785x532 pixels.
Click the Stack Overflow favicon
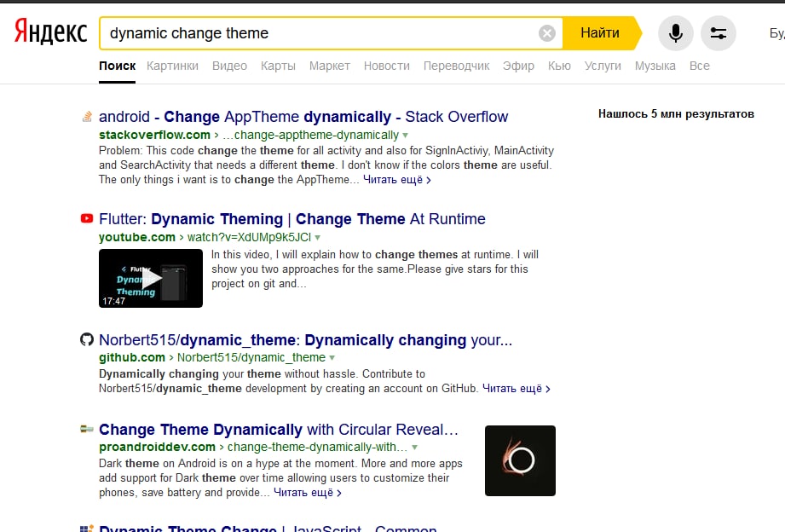click(87, 117)
